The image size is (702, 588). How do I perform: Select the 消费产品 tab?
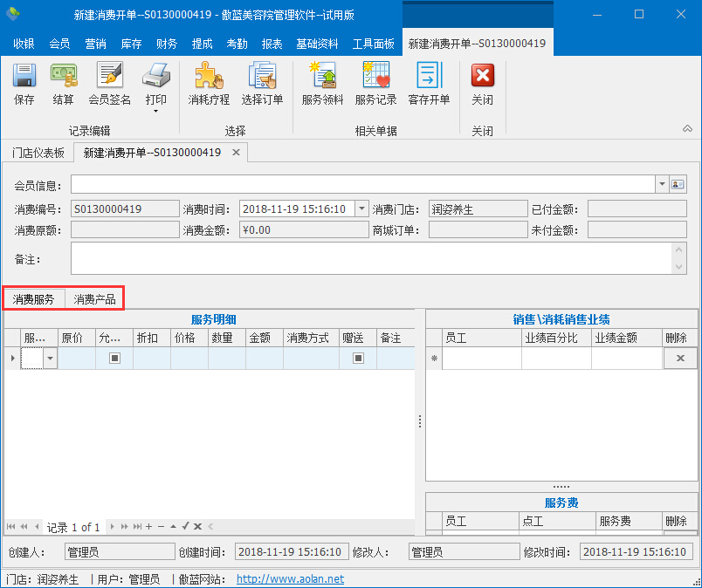tap(94, 299)
